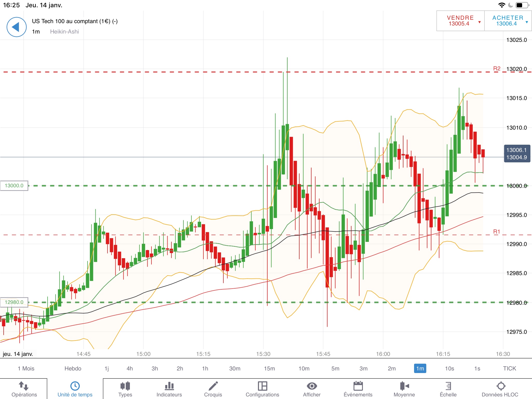
Task: Open the Événements calendar icon
Action: 358,386
